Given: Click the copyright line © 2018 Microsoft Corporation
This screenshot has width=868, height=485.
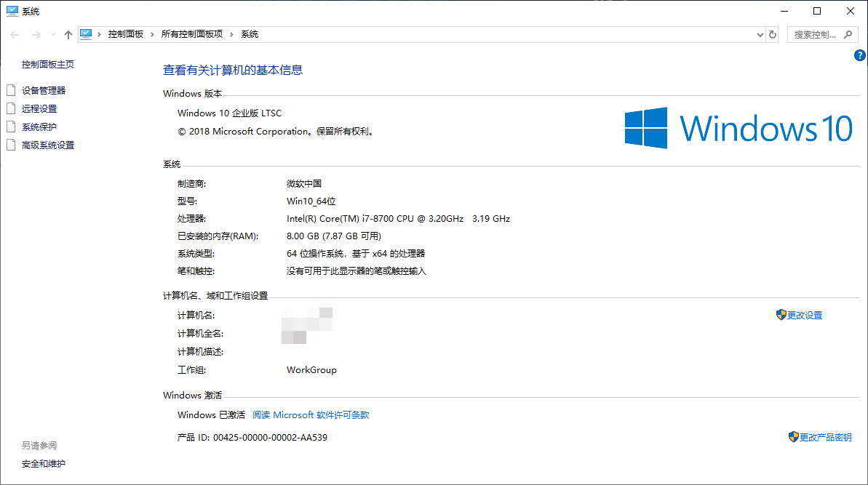Looking at the screenshot, I should click(275, 132).
